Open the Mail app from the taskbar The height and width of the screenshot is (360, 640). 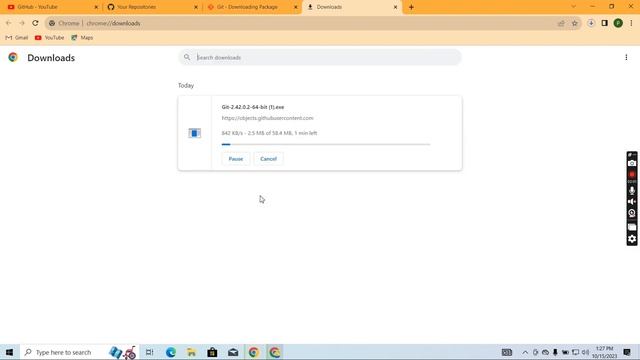pyautogui.click(x=233, y=352)
